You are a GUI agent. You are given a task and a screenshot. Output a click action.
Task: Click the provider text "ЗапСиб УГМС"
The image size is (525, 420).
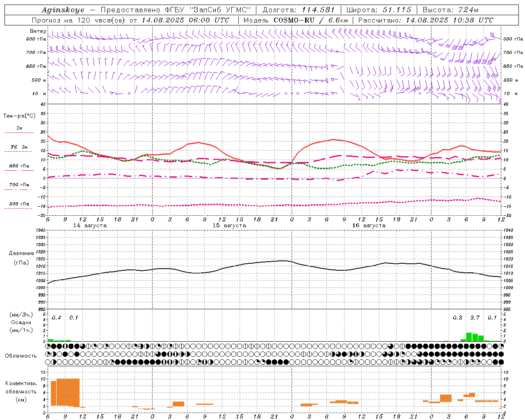tap(221, 10)
